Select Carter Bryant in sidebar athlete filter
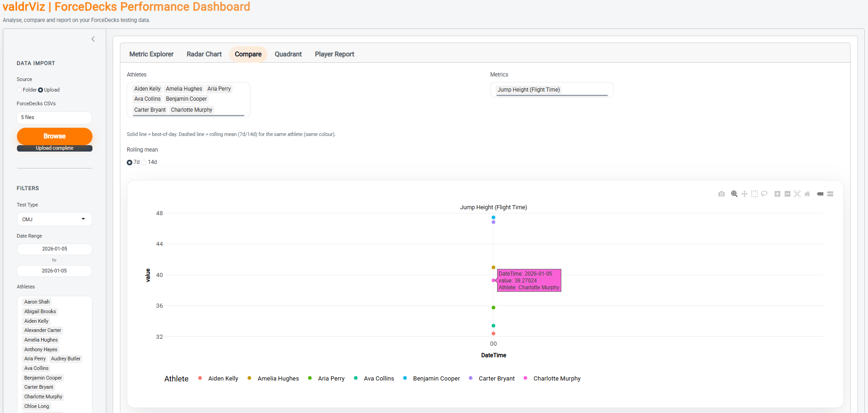 [x=39, y=387]
